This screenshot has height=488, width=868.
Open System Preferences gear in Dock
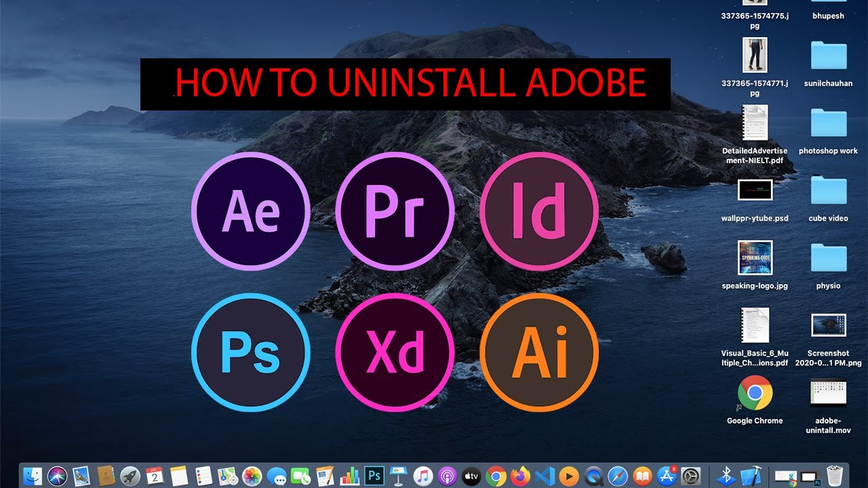pyautogui.click(x=690, y=476)
